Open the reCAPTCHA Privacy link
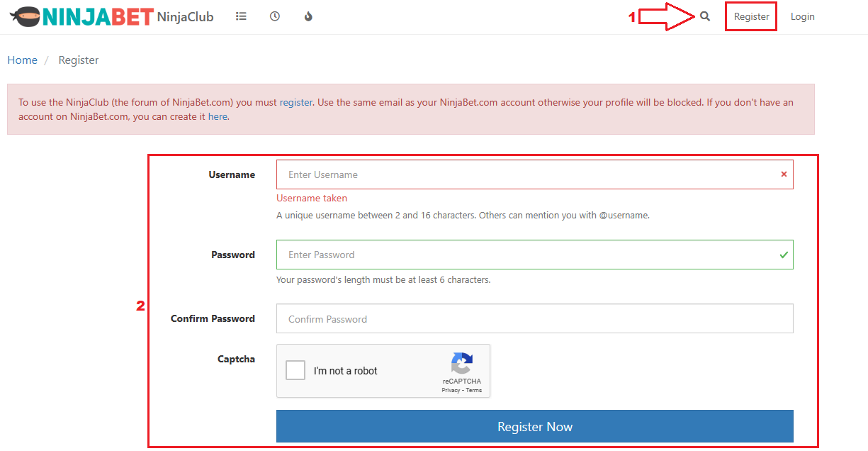 (x=451, y=390)
